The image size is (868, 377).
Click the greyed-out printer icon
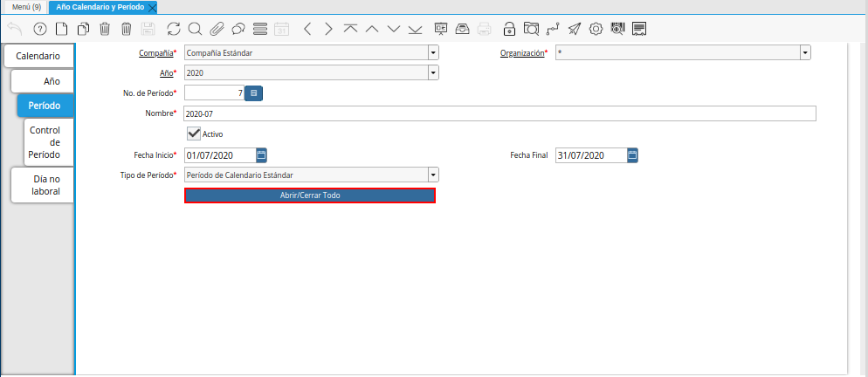(484, 29)
